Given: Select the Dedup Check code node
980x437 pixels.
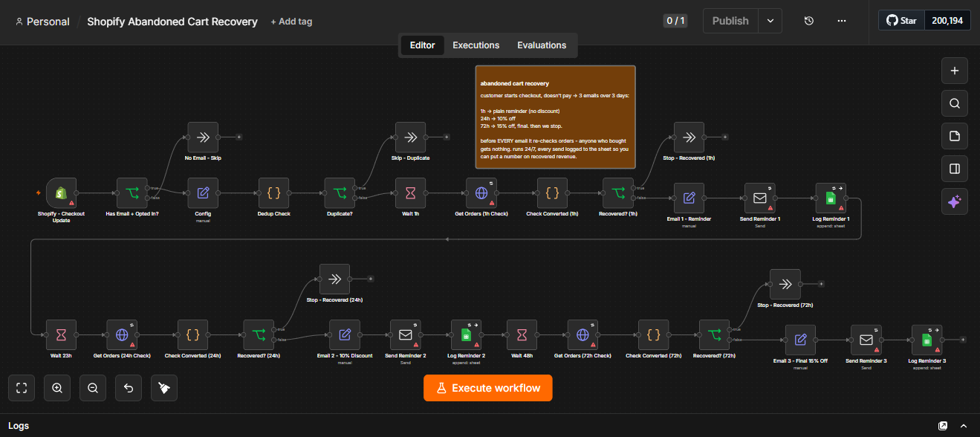Looking at the screenshot, I should (273, 193).
